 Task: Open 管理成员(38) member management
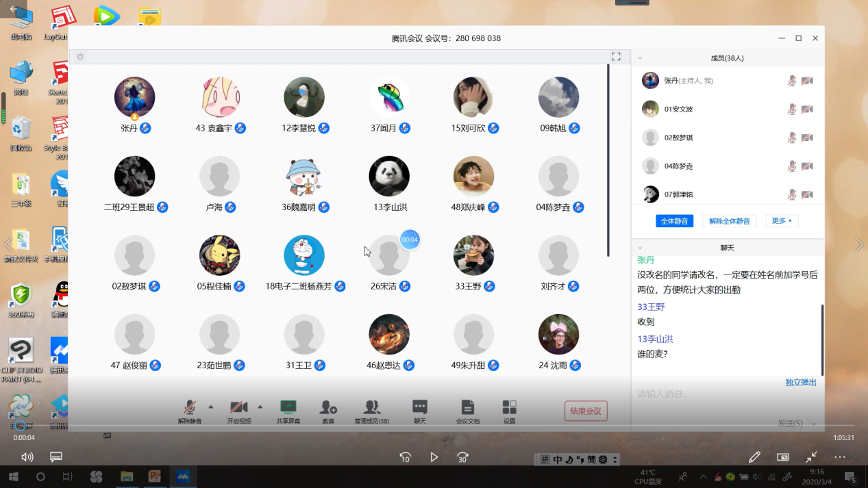coord(372,407)
